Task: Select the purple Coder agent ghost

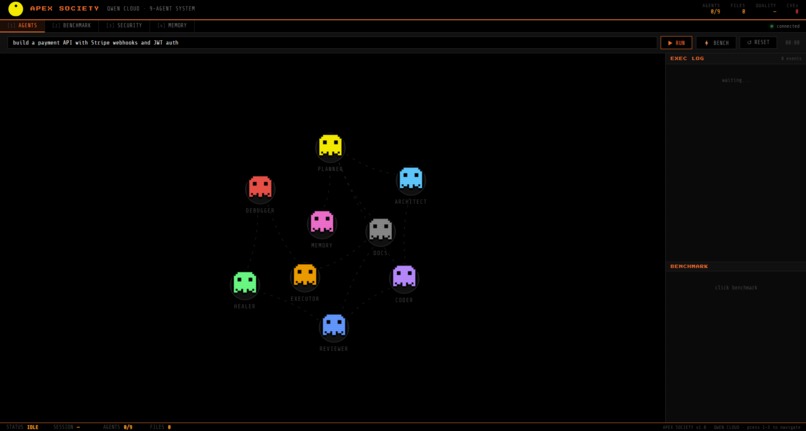Action: 404,277
